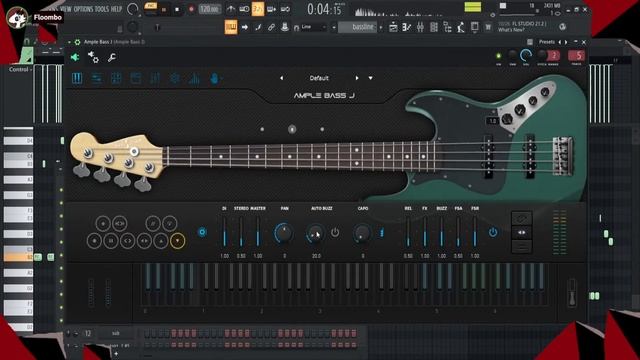
Task: Open the gears detailed settings icon of the plugin wrapper
Action: pos(93,57)
